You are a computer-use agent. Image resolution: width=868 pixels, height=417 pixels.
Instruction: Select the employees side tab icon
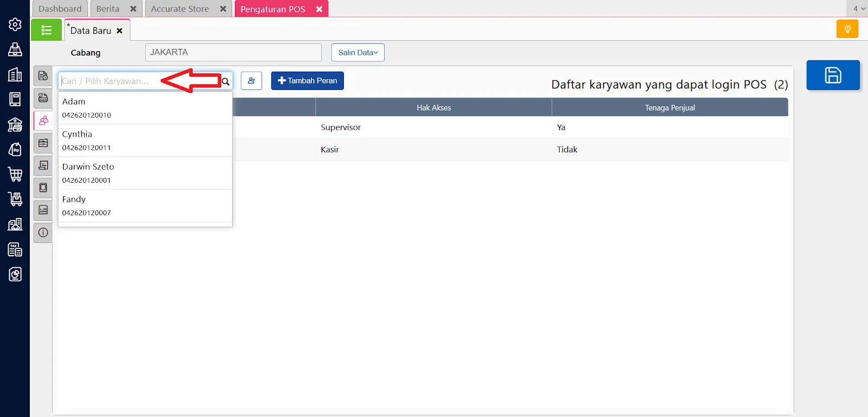pyautogui.click(x=43, y=120)
